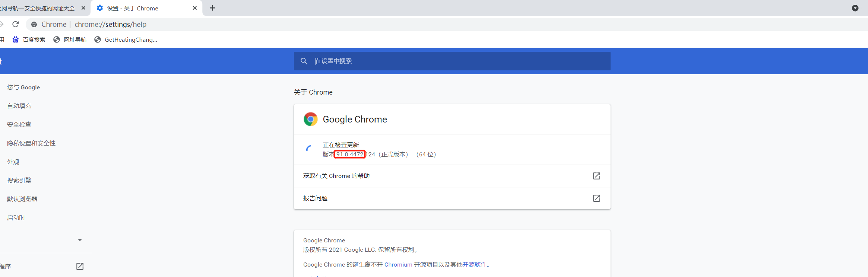Click external link icon on Chrome help row

[596, 176]
